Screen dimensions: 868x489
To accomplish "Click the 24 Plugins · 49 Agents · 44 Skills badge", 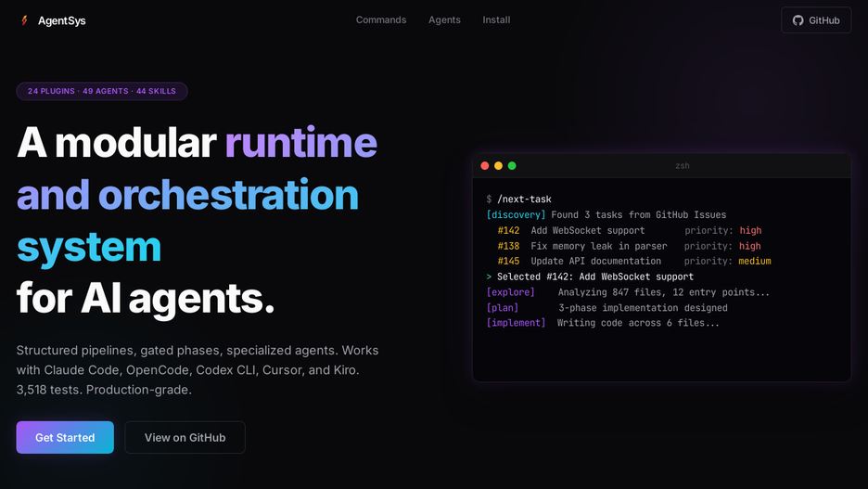I will 102,91.
